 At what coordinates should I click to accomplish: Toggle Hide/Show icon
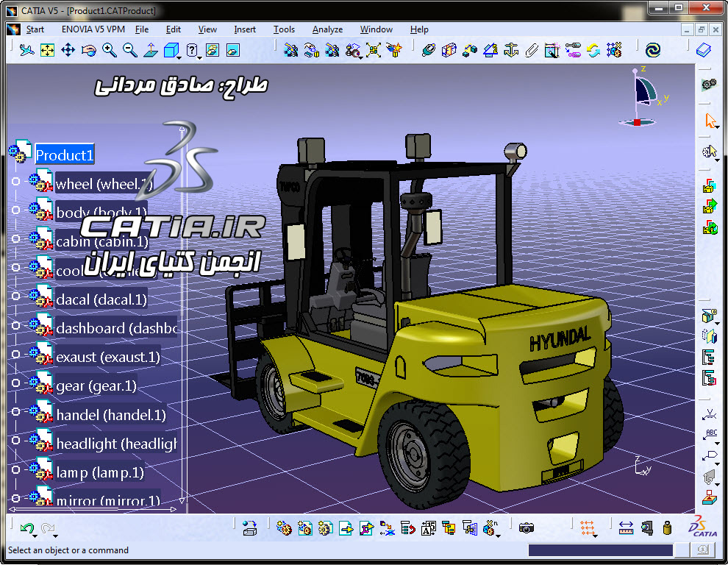(x=213, y=50)
